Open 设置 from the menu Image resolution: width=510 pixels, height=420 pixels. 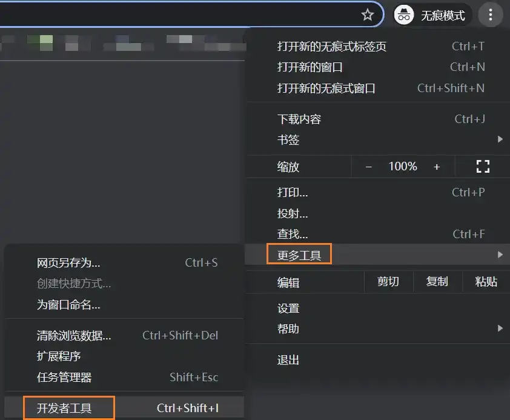288,308
